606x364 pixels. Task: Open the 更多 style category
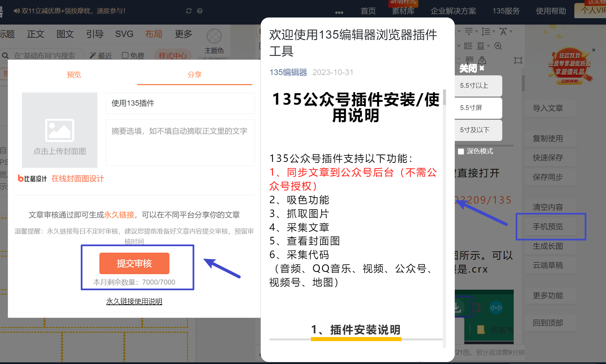pyautogui.click(x=184, y=34)
